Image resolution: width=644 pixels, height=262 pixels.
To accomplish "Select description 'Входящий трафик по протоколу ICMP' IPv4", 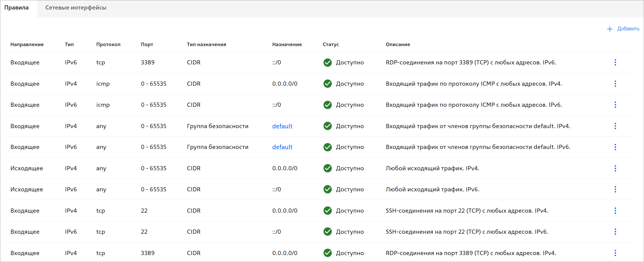I will [474, 84].
